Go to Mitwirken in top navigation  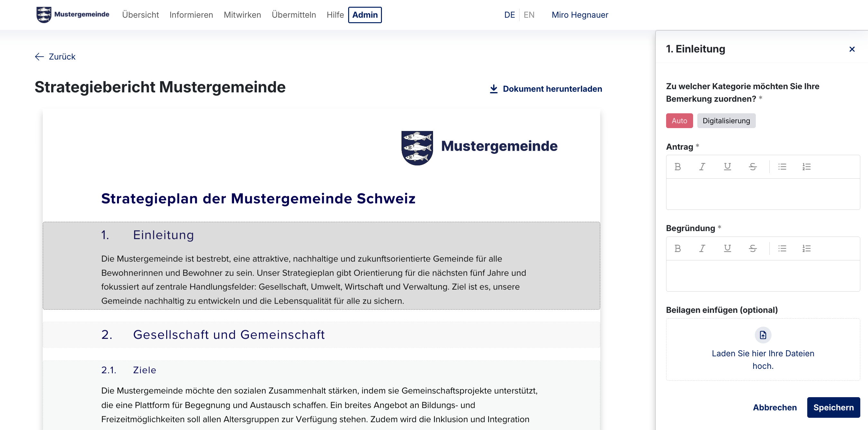coord(242,15)
